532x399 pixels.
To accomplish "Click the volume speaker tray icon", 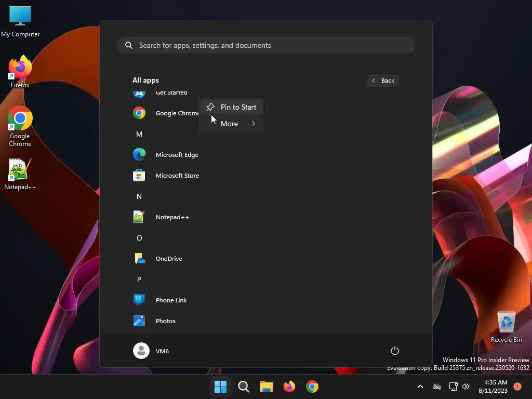I will 465,387.
